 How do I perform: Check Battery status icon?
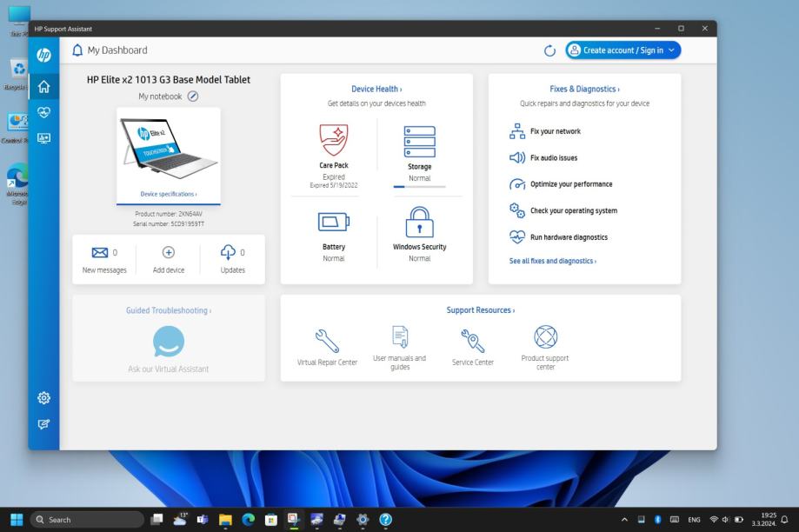pos(334,223)
